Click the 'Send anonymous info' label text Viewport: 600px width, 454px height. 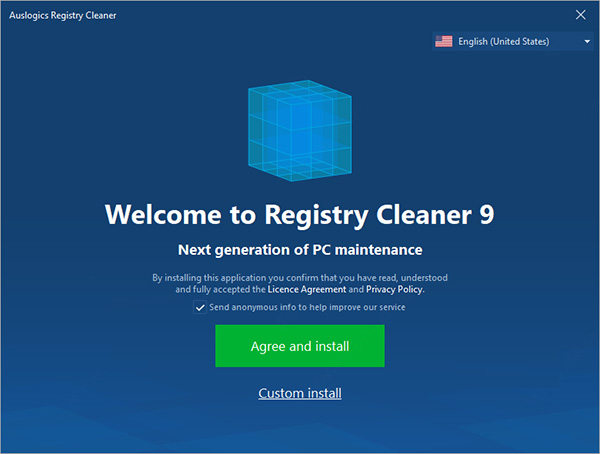pos(307,307)
